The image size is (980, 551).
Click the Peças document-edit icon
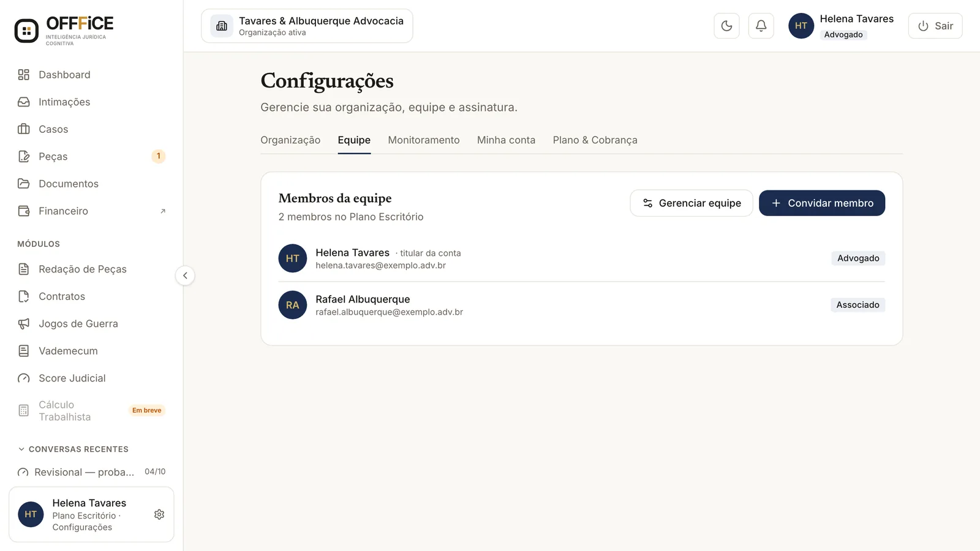click(24, 157)
